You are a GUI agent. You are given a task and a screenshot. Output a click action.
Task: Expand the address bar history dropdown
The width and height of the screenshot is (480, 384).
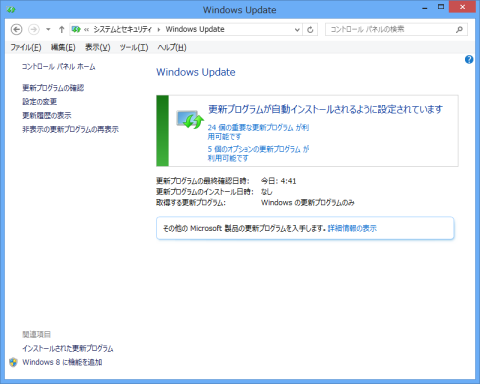[297, 30]
